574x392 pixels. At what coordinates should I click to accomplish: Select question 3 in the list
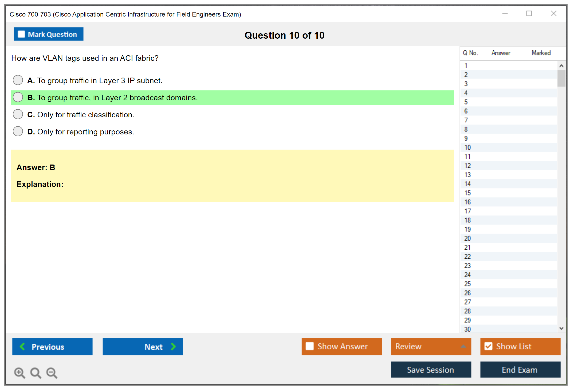466,84
